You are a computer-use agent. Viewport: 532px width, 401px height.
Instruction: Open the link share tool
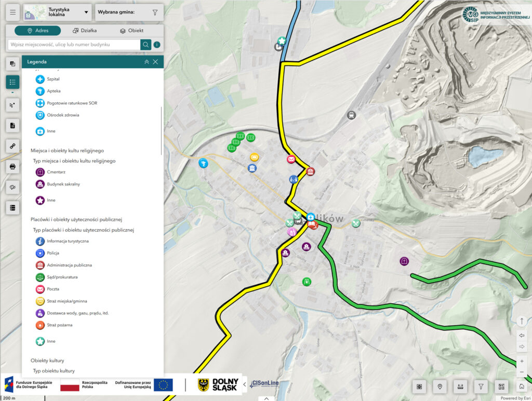tap(13, 146)
